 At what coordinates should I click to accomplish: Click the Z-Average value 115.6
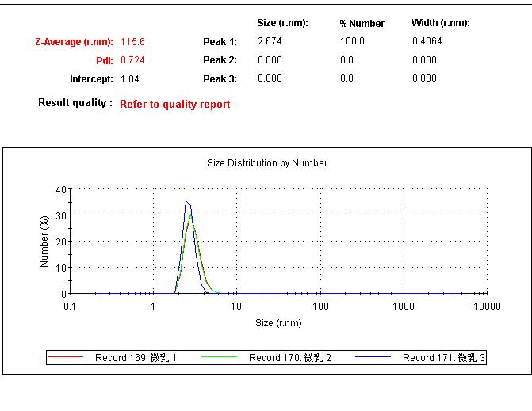132,42
